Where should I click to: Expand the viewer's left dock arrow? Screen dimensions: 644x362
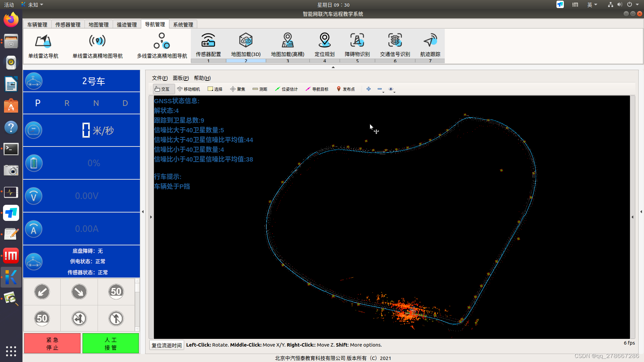[151, 217]
